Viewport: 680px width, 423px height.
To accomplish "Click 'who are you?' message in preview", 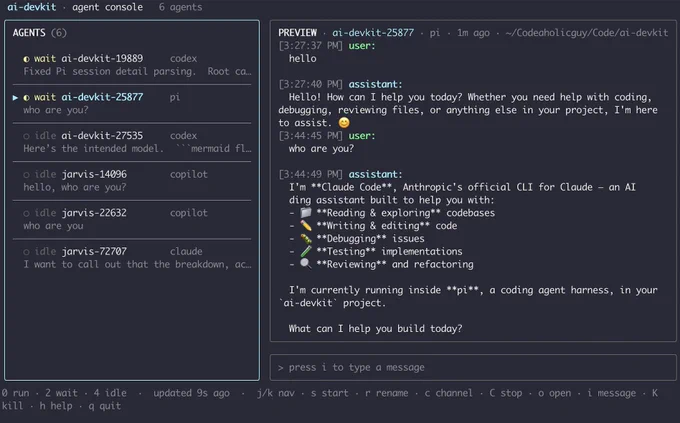I will point(321,149).
